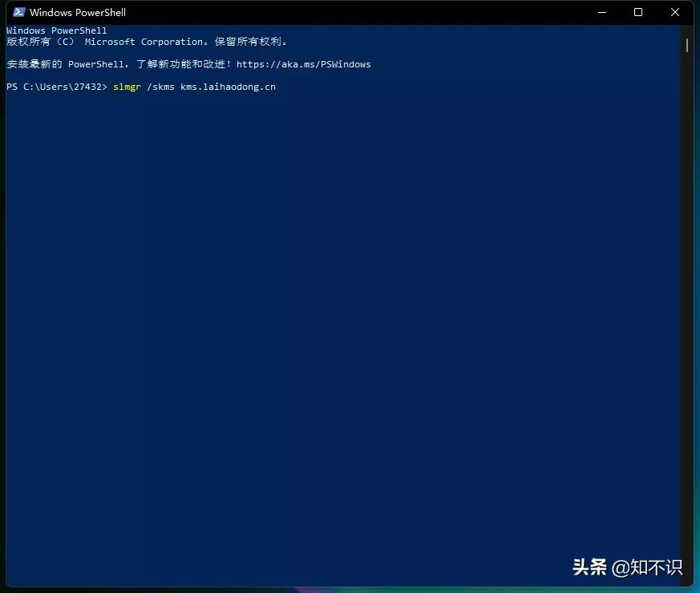
Task: Click the PowerShell icon in title bar
Action: pyautogui.click(x=18, y=12)
